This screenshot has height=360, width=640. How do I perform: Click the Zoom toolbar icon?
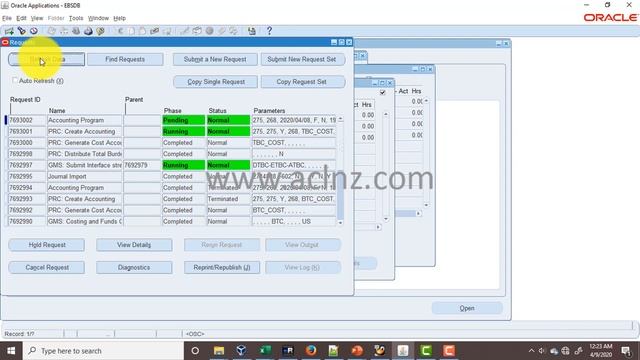click(x=197, y=31)
